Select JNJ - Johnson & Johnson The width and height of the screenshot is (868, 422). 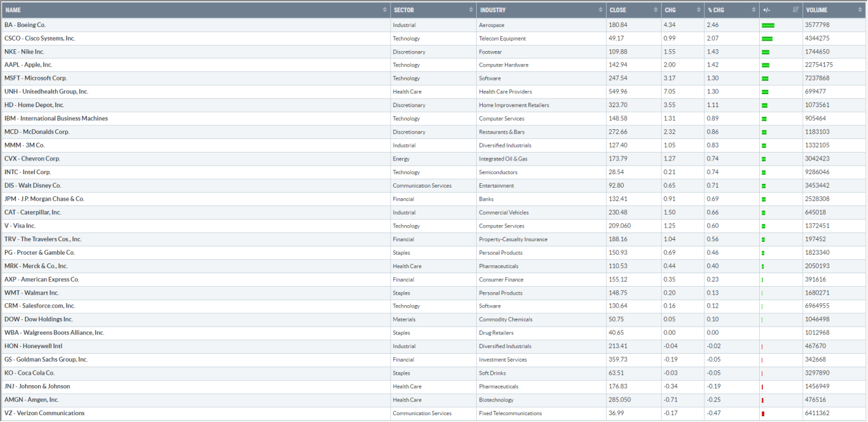(37, 386)
